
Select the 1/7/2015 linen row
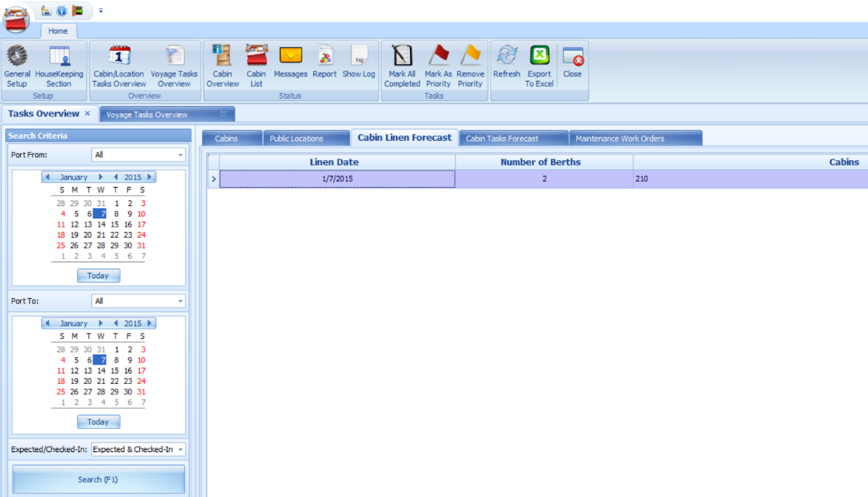pos(337,178)
